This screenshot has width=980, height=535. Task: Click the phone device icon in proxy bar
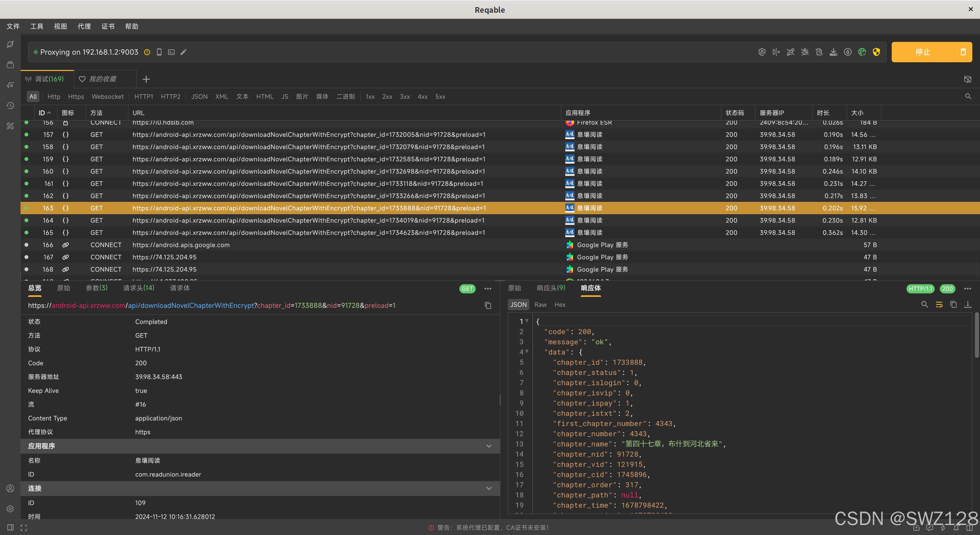(159, 52)
